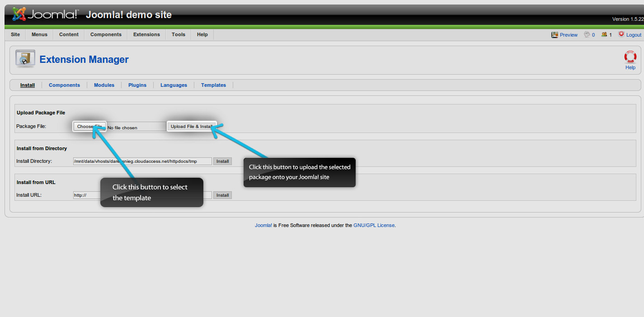Click the "Install from URL" heading

tap(36, 182)
